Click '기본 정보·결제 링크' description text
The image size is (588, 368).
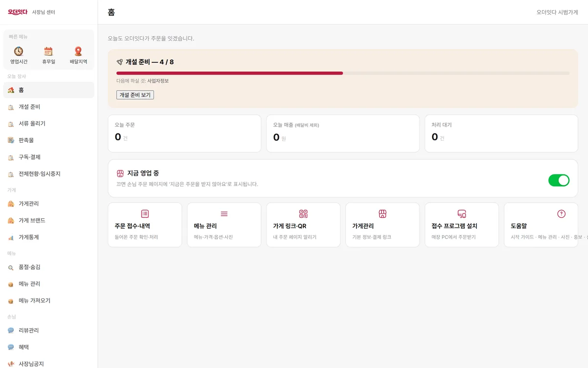[x=372, y=237]
